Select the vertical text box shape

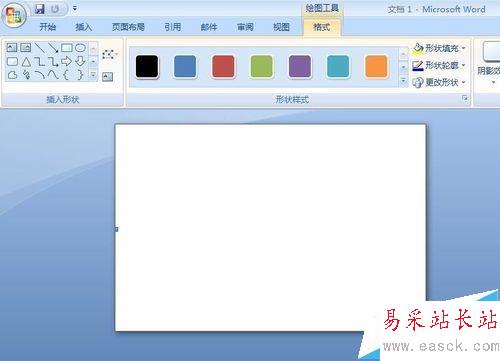[x=26, y=48]
